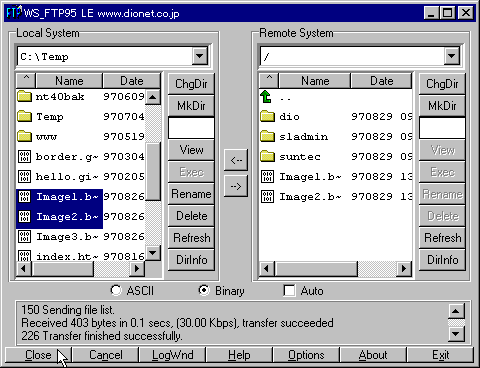
Task: Click the local Refresh button
Action: 191,238
